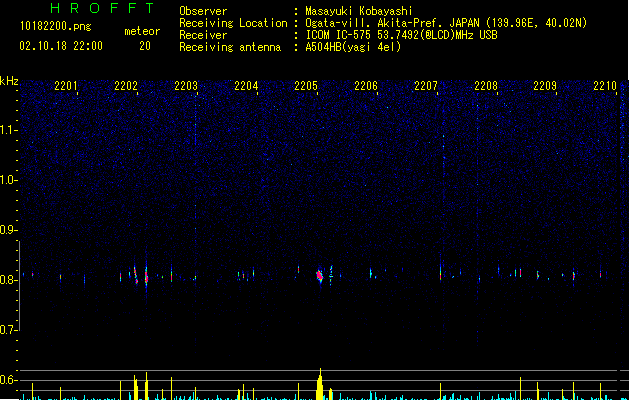Screen dimensions: 629x400
Task: Click the 0.6 kHz axis label
Action: coord(9,380)
